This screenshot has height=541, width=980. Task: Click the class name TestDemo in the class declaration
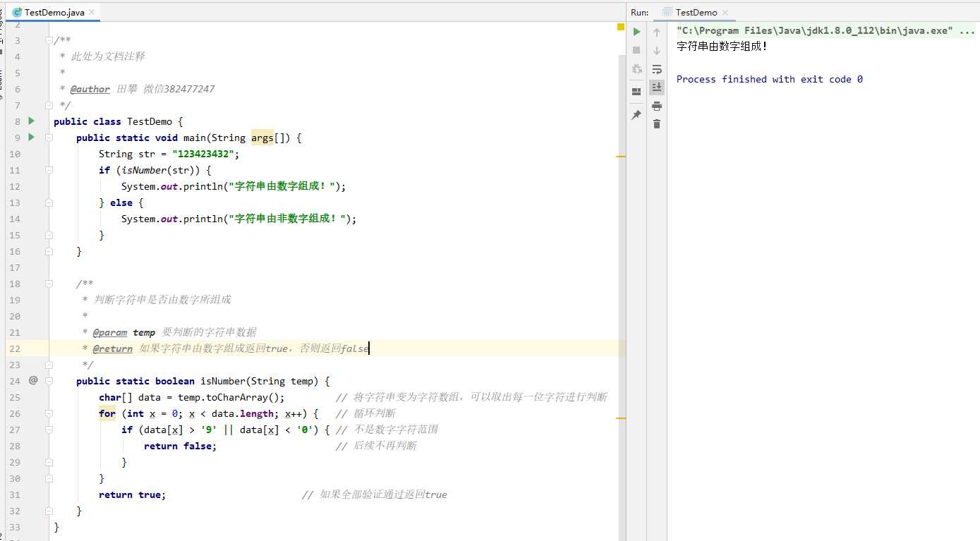(x=149, y=121)
